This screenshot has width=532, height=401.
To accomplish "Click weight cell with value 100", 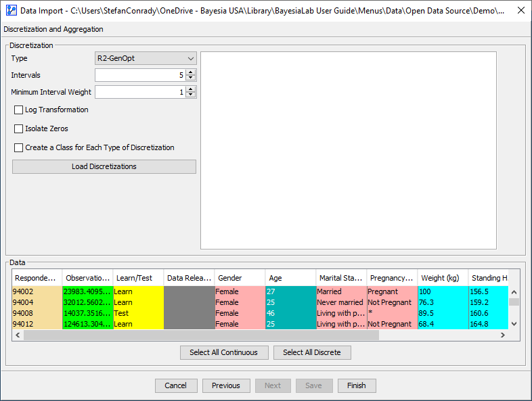I will pyautogui.click(x=443, y=291).
